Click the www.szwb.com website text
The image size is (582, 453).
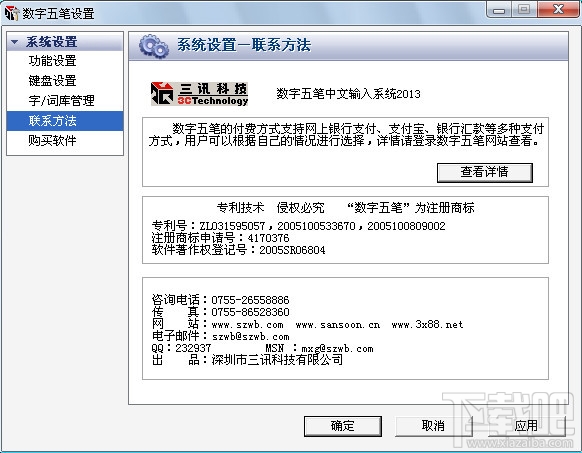coord(248,325)
